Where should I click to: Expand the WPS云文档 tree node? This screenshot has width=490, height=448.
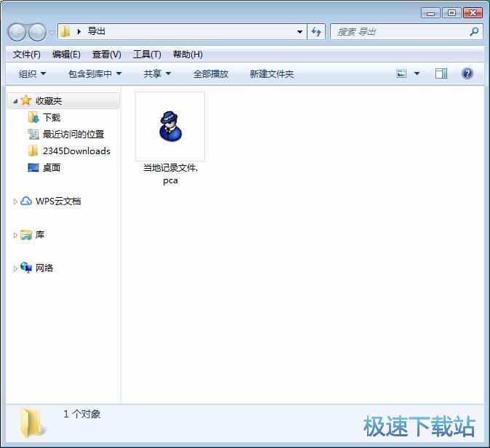[15, 201]
